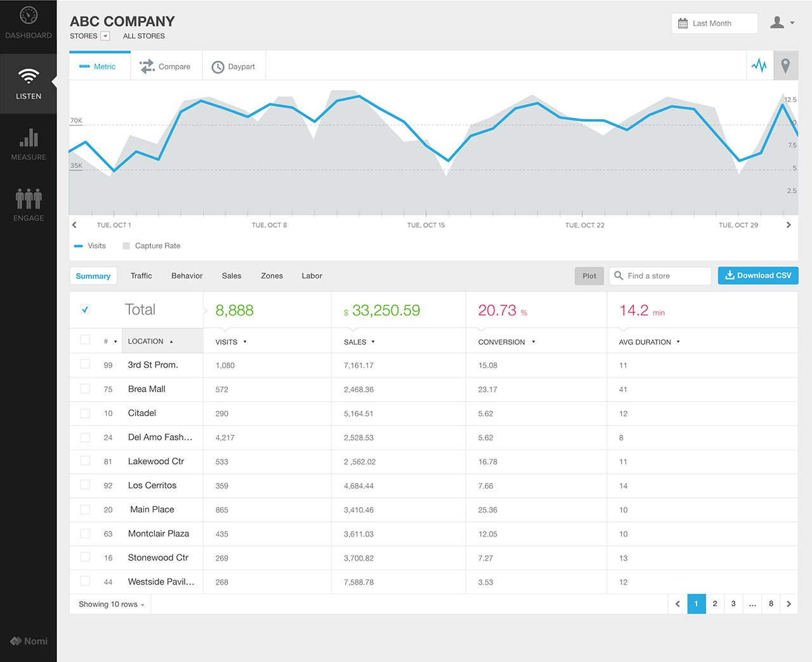Click the Total visits value 8,888
The height and width of the screenshot is (662, 812).
235,310
